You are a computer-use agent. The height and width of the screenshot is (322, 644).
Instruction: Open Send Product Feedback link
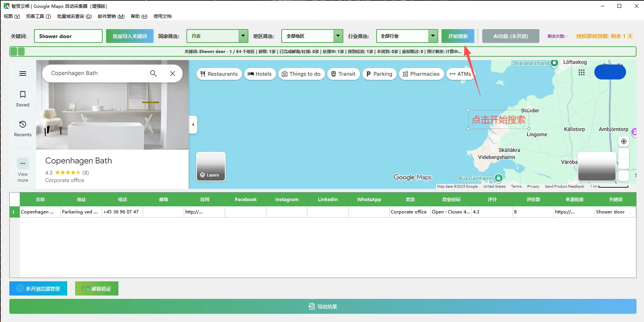coord(564,187)
